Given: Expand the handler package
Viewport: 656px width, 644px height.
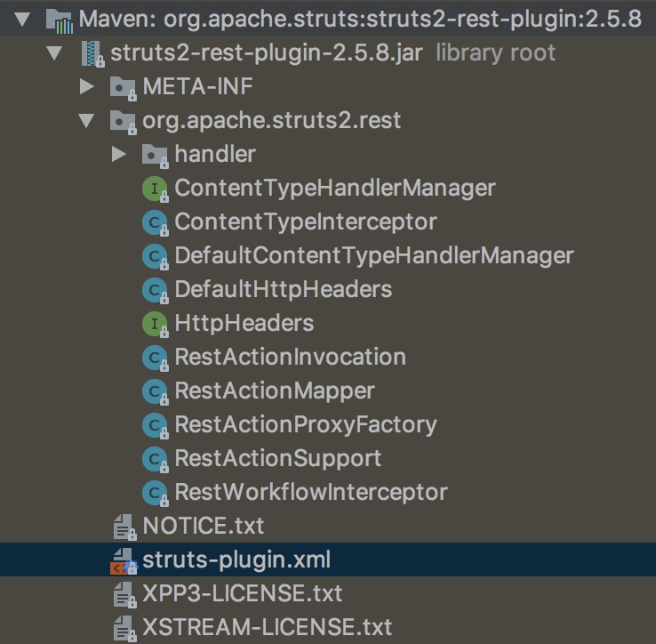Looking at the screenshot, I should [x=119, y=154].
